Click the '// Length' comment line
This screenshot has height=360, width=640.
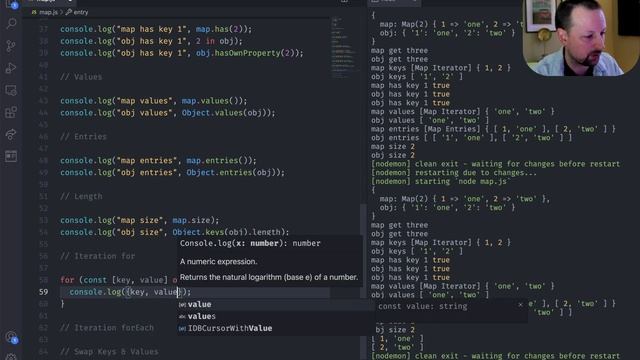[x=81, y=196]
